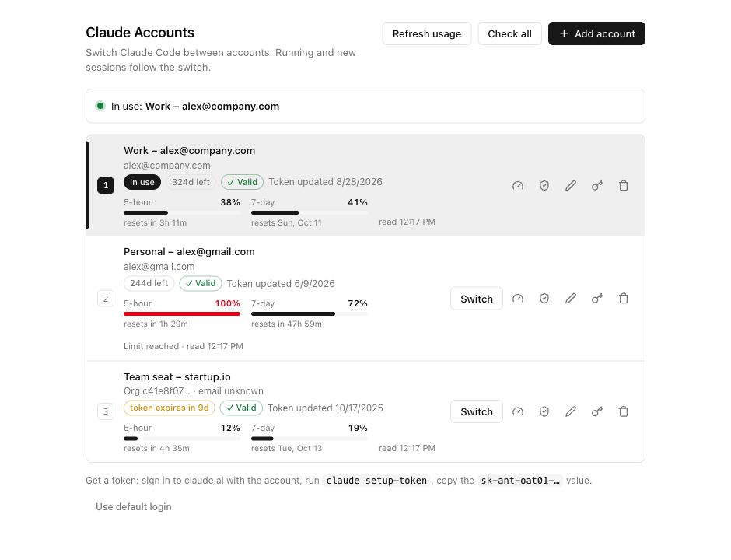Screen dimensions: 731x560
Task: Click the 'sk-ant-oat01-…' code snippet
Action: [x=520, y=480]
